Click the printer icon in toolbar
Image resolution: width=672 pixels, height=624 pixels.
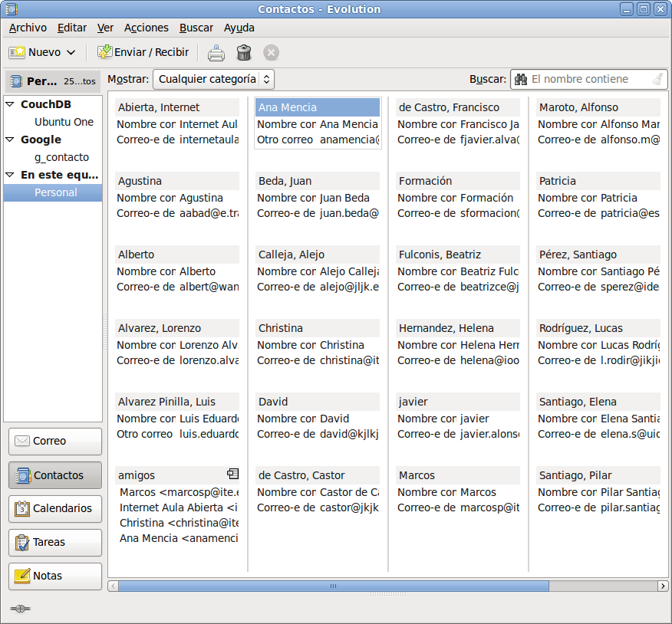click(x=216, y=53)
